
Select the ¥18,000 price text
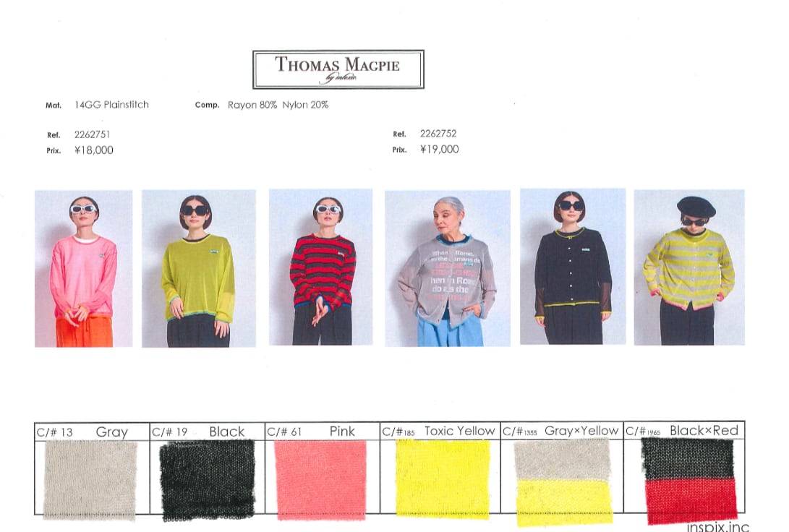(93, 150)
